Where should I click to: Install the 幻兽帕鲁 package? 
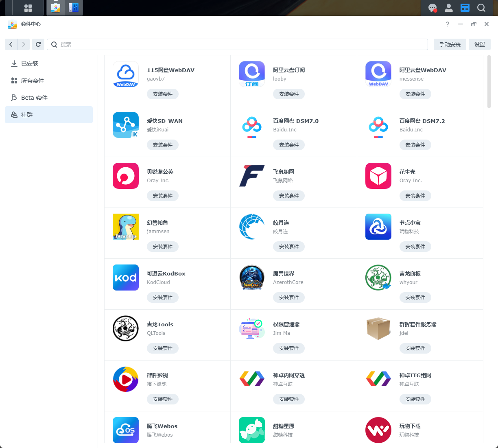(x=163, y=247)
